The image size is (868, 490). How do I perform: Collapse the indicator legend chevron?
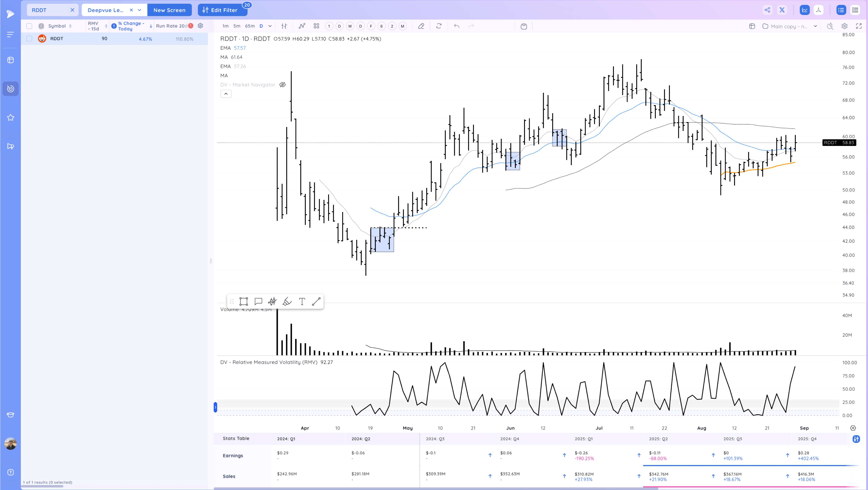coord(226,94)
